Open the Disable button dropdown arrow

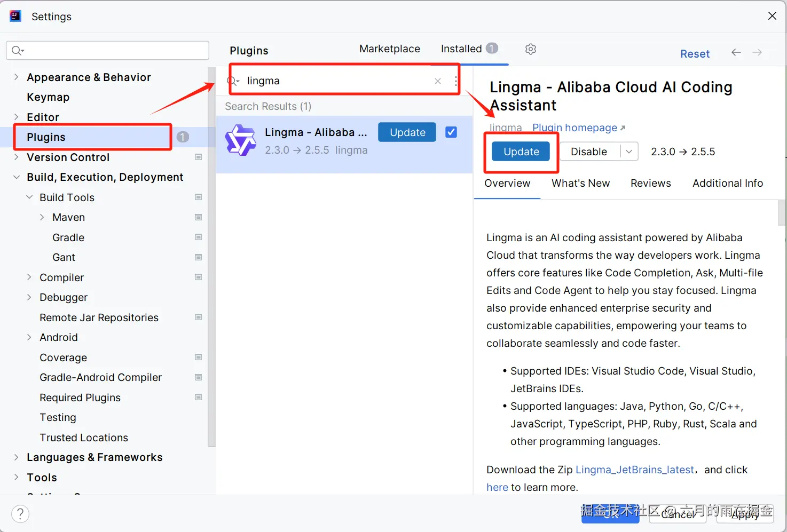pyautogui.click(x=629, y=152)
